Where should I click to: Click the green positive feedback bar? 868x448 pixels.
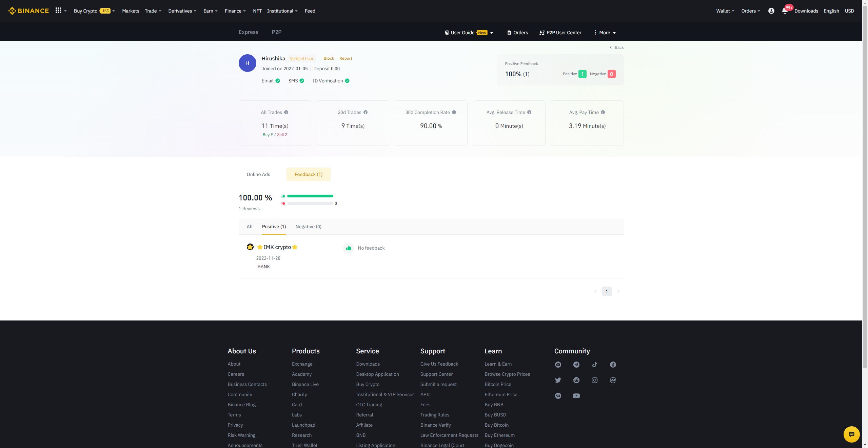click(310, 196)
